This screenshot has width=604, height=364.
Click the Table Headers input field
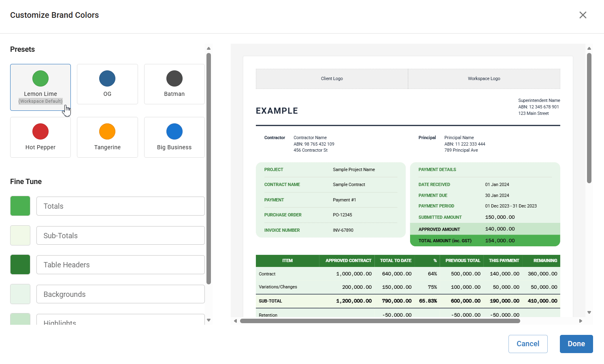(120, 265)
